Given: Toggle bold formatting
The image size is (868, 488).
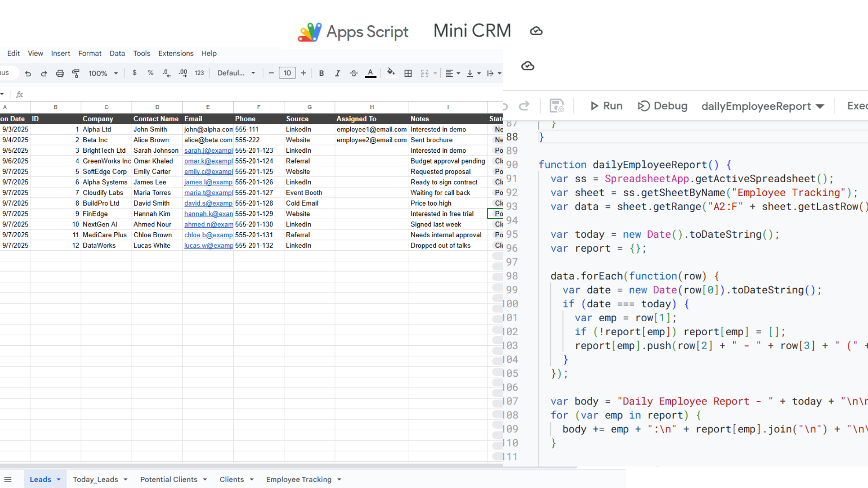Looking at the screenshot, I should coord(321,73).
